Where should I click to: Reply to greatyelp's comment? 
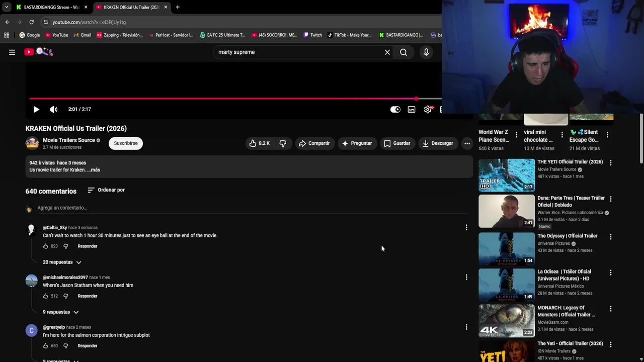coord(88,346)
